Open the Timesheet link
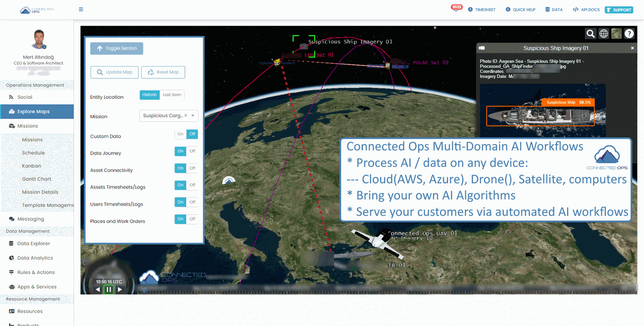Screen dimensions: 644x326 tap(481, 10)
